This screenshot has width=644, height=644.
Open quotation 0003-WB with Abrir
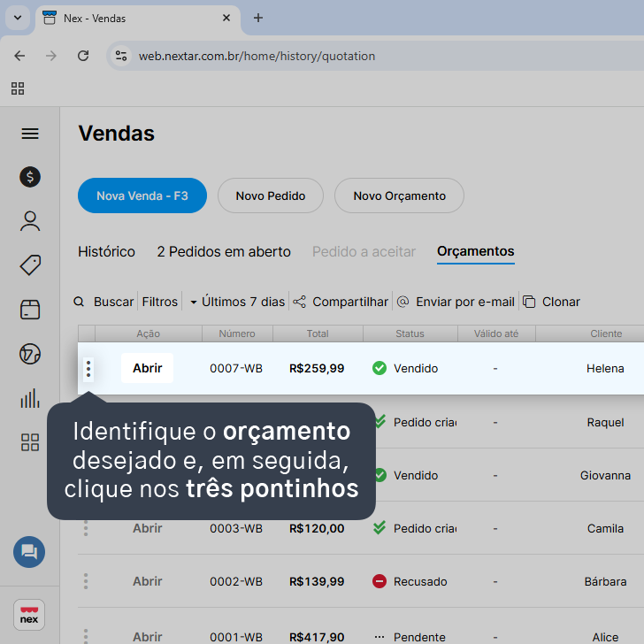[x=147, y=528]
